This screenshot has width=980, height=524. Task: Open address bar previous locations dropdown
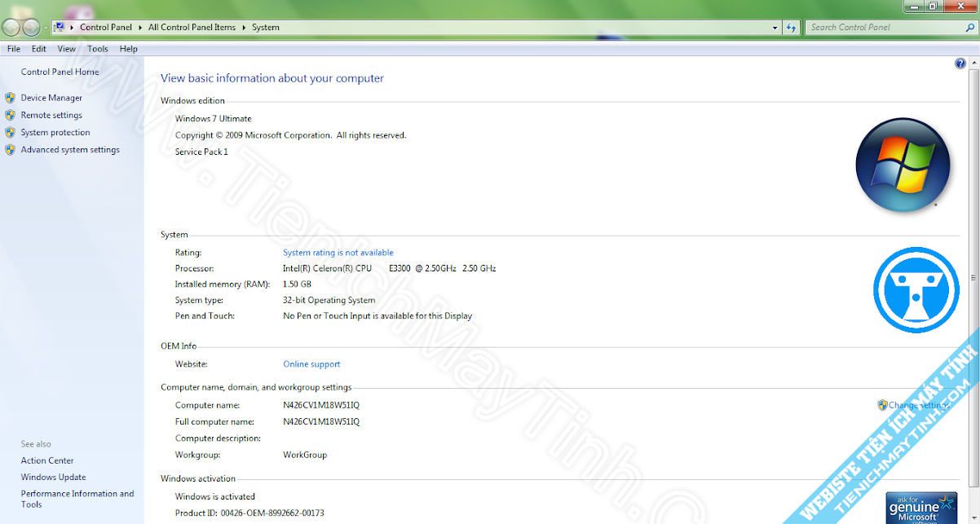coord(775,28)
